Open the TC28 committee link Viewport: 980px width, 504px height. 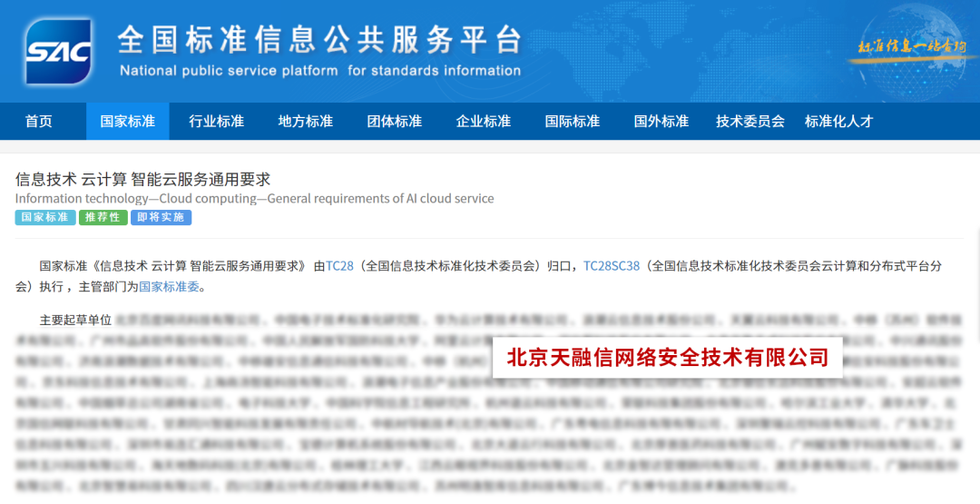[339, 266]
